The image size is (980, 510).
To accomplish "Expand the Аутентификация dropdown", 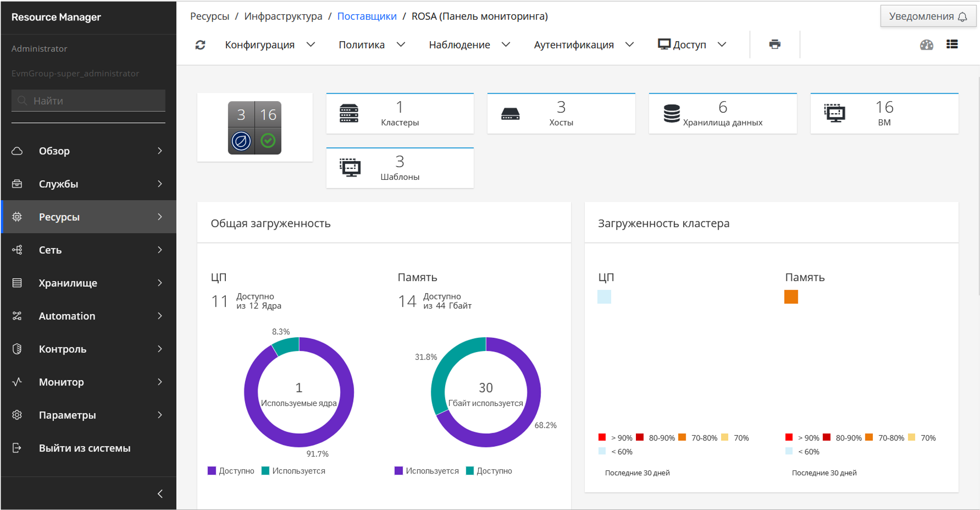I will point(584,45).
